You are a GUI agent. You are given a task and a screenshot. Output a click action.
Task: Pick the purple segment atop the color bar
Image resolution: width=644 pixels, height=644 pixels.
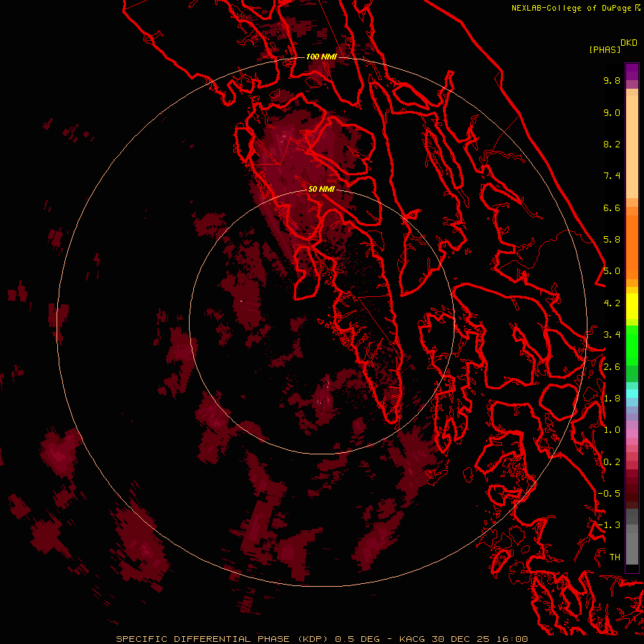click(632, 72)
